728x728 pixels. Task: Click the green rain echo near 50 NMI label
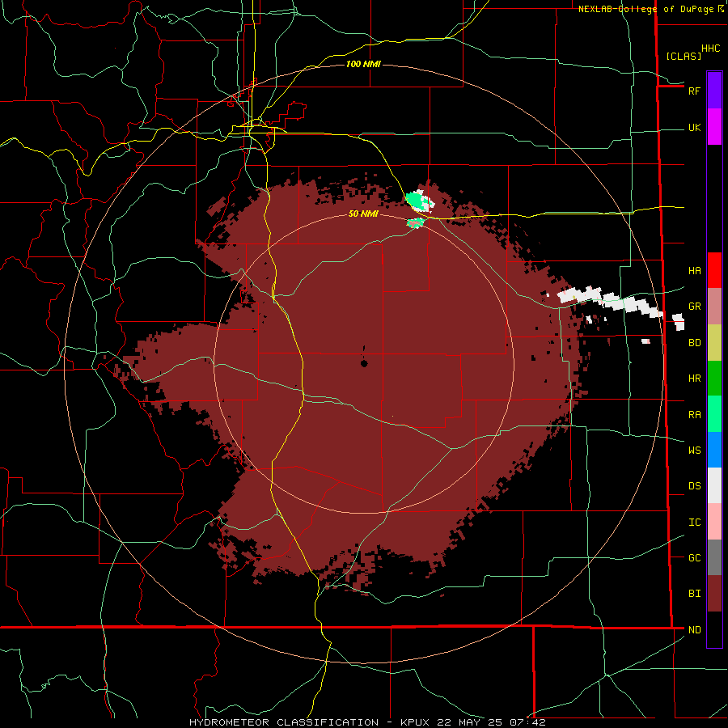click(416, 223)
